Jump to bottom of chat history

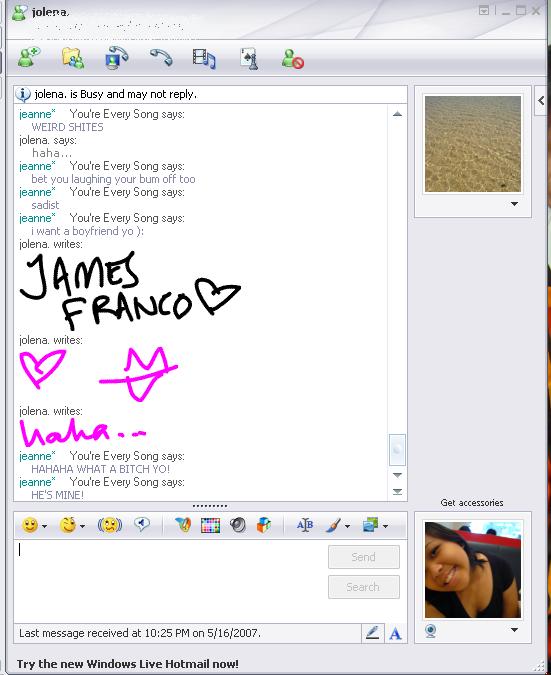397,491
